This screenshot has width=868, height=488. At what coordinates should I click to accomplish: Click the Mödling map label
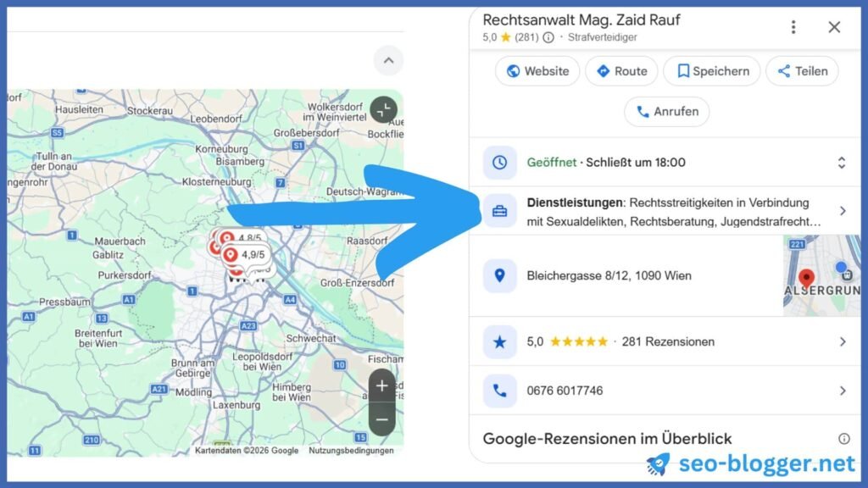tap(194, 392)
